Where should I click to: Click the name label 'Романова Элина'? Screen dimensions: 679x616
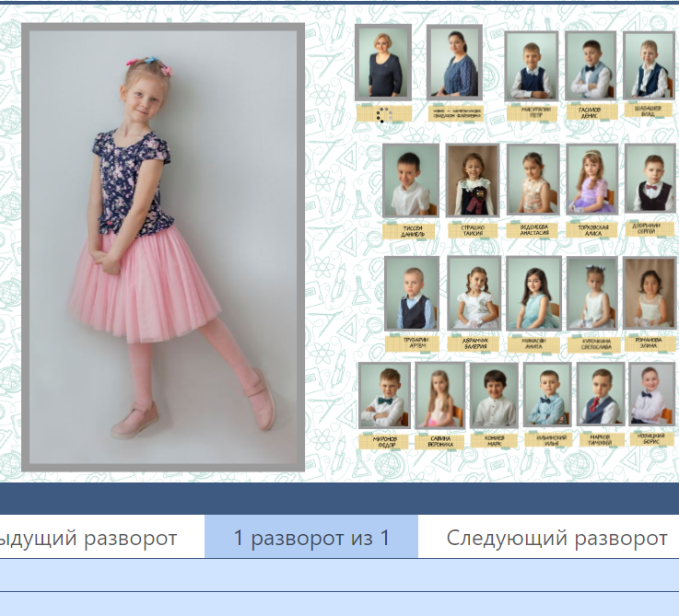coord(650,343)
